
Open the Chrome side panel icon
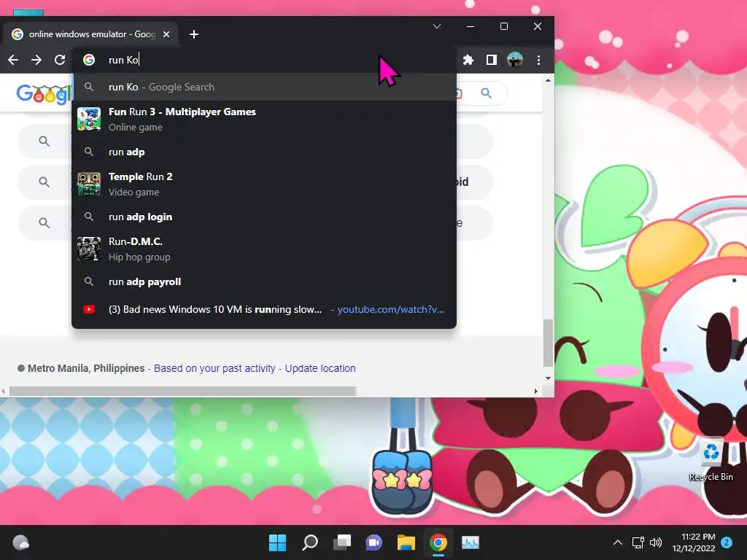491,60
